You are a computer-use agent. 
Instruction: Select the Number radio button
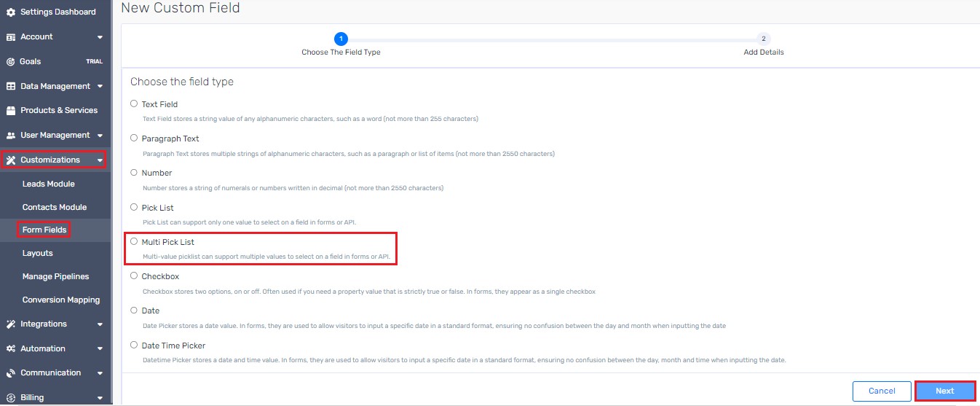(134, 172)
